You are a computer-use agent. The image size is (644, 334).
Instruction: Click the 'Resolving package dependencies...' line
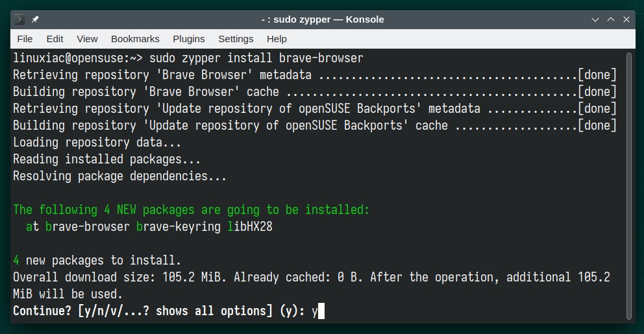click(x=119, y=176)
